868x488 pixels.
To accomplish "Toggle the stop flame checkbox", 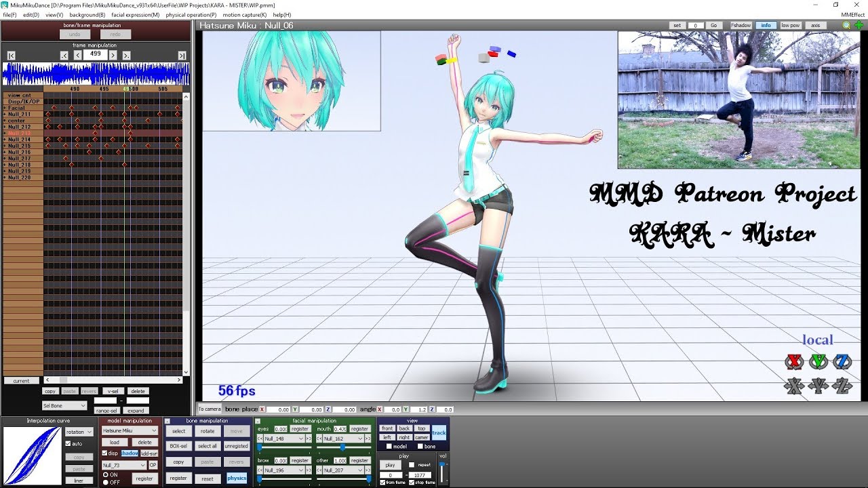I will [x=412, y=482].
